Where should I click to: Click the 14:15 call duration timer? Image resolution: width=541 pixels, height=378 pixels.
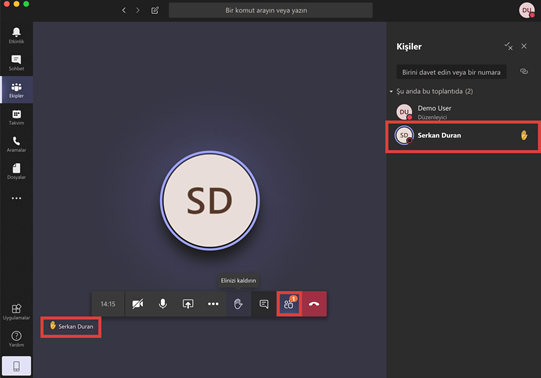[108, 304]
